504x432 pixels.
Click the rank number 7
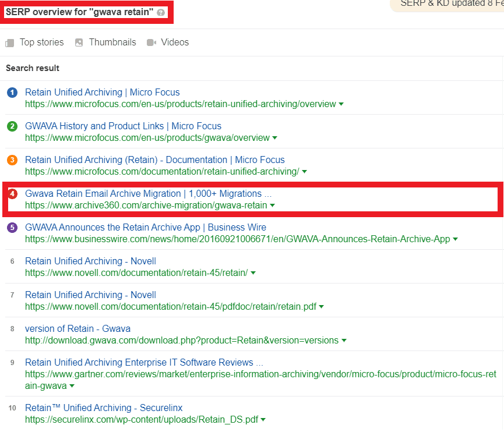pos(12,295)
